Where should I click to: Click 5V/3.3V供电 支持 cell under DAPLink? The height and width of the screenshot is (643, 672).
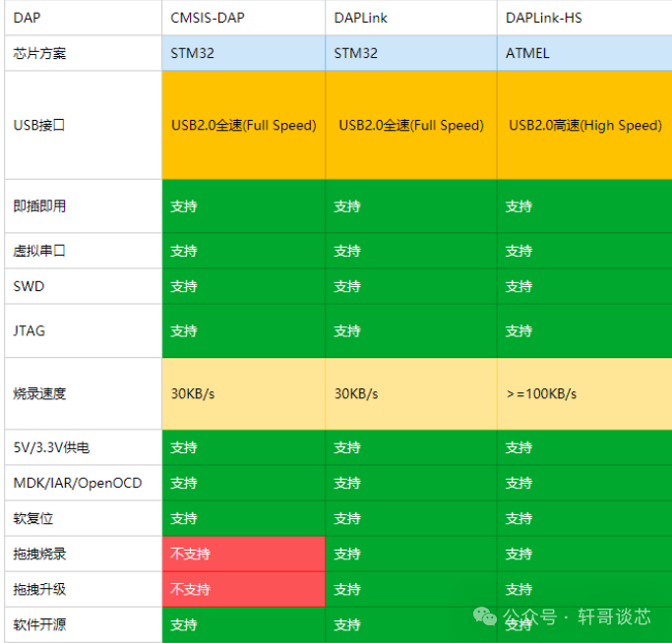pos(411,447)
